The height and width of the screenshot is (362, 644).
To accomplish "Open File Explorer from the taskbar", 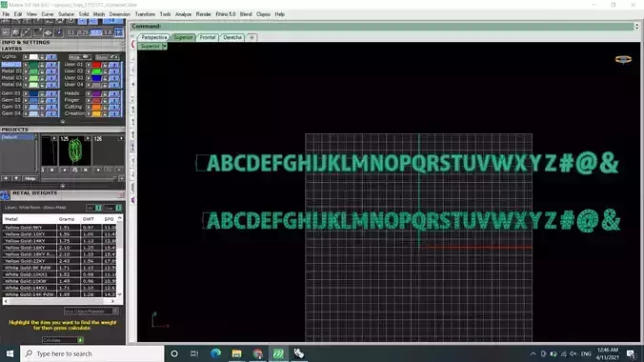I will point(236,353).
